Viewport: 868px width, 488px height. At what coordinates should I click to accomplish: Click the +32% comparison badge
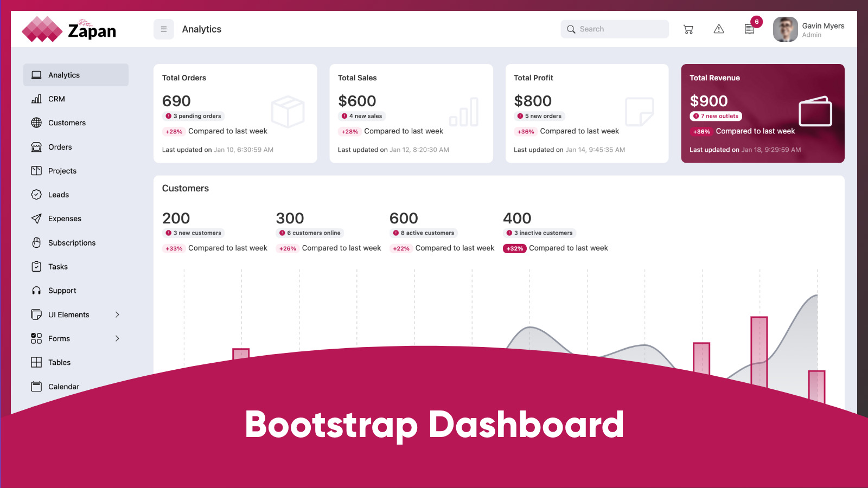[514, 248]
